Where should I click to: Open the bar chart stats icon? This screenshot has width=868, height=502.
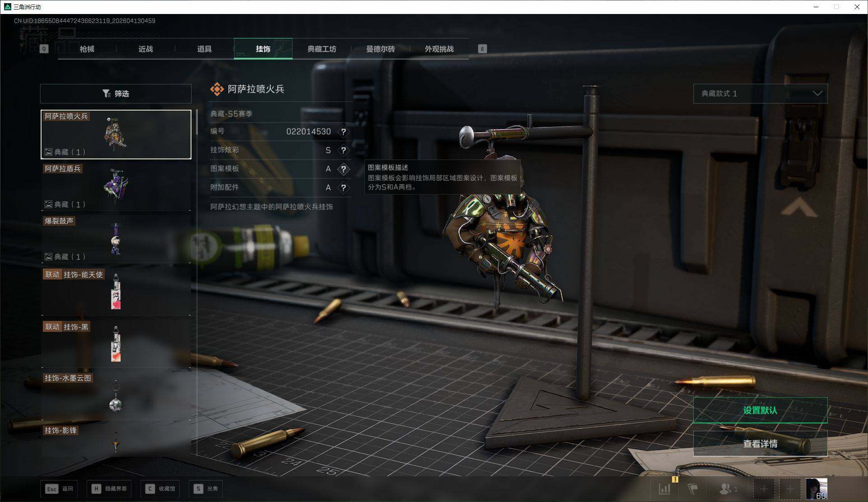[x=664, y=488]
